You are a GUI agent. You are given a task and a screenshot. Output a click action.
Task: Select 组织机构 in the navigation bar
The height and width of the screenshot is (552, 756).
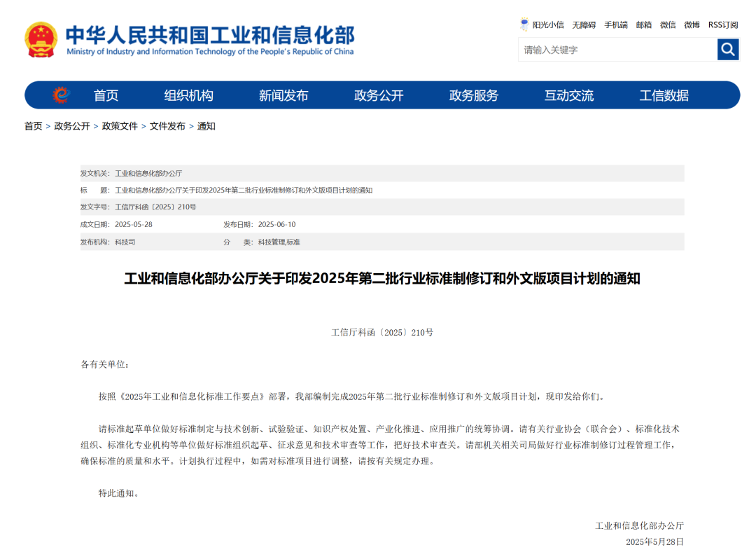click(x=188, y=95)
